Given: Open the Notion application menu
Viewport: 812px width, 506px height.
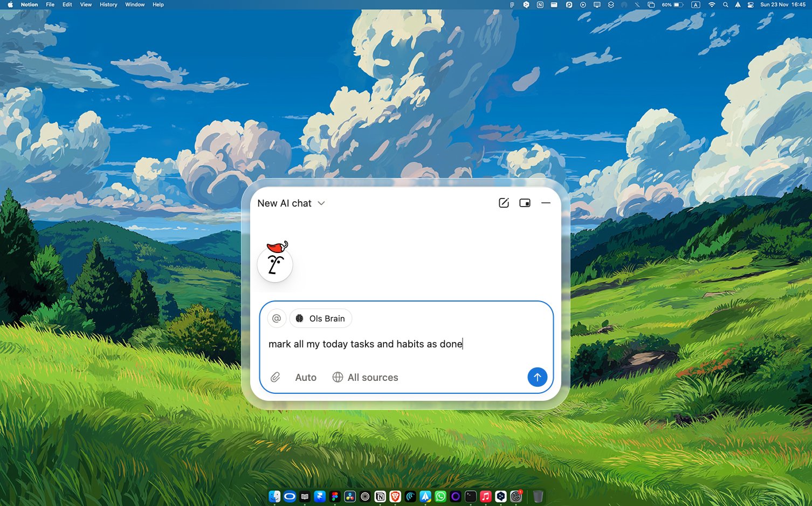Looking at the screenshot, I should [29, 4].
